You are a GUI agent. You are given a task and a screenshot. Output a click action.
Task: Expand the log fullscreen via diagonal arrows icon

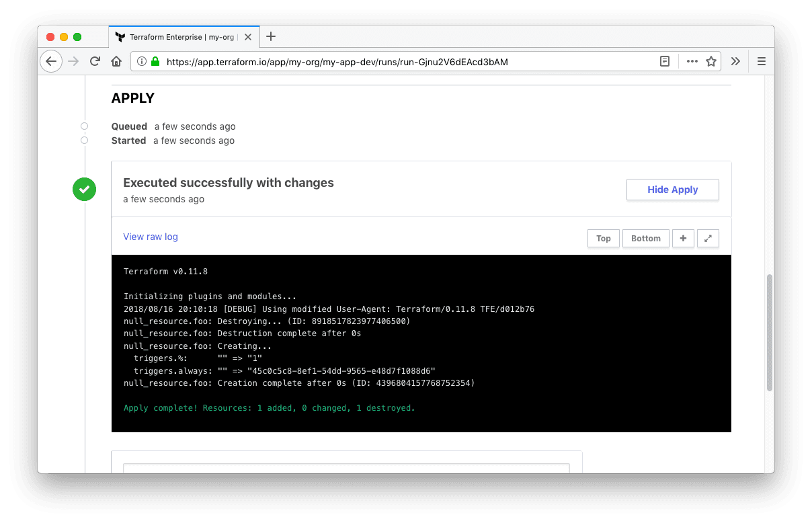pyautogui.click(x=708, y=238)
